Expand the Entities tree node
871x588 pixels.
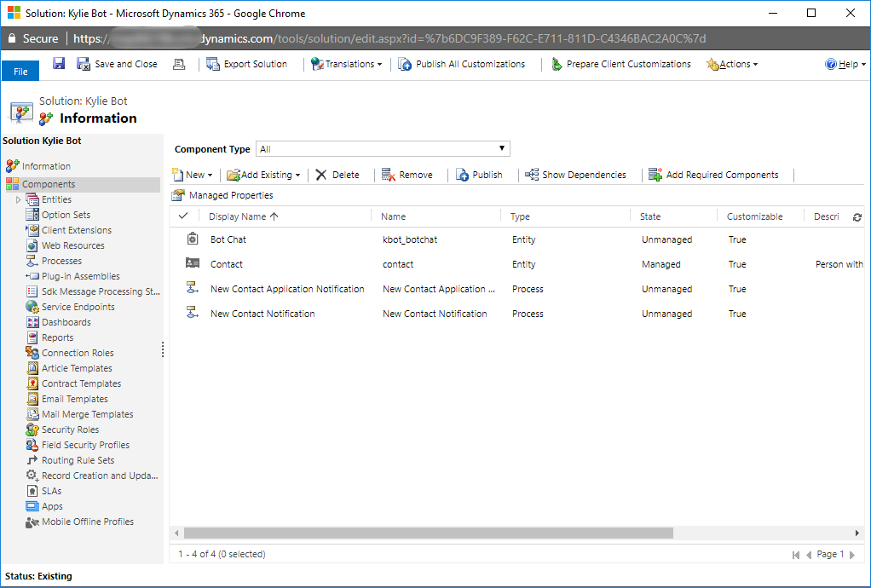click(19, 199)
